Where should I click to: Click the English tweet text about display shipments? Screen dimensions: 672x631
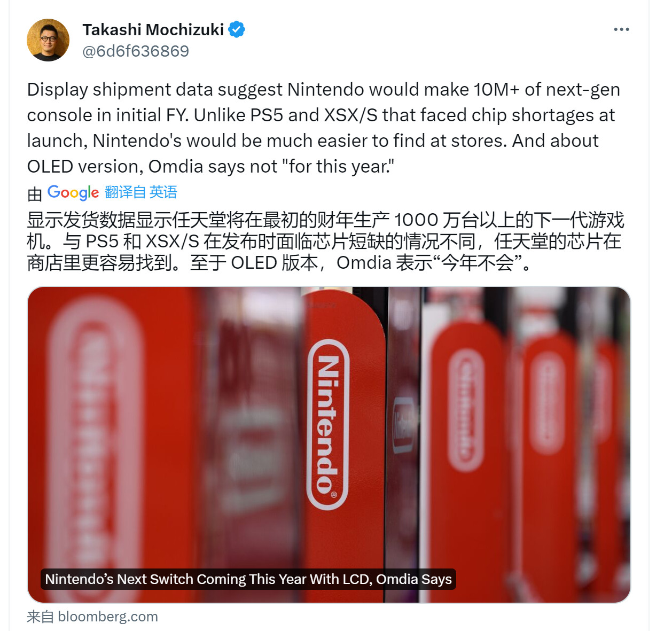pos(324,128)
